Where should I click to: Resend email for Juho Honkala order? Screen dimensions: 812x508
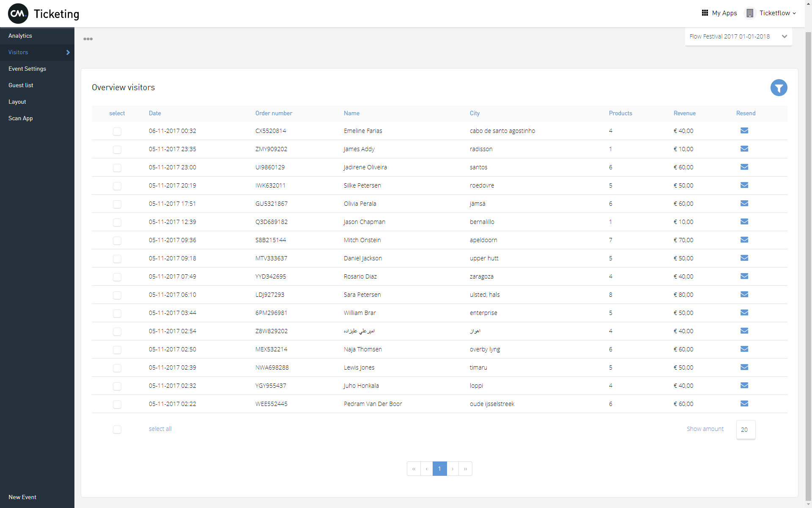pos(744,385)
